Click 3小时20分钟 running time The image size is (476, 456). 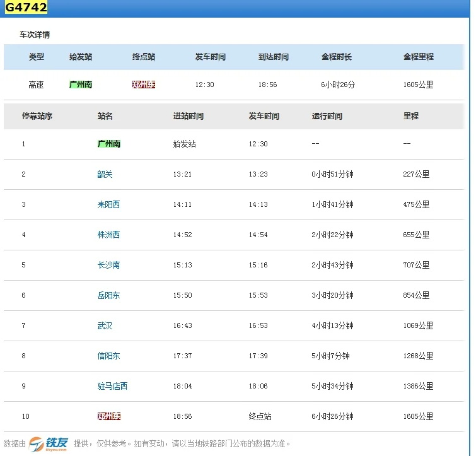[332, 295]
